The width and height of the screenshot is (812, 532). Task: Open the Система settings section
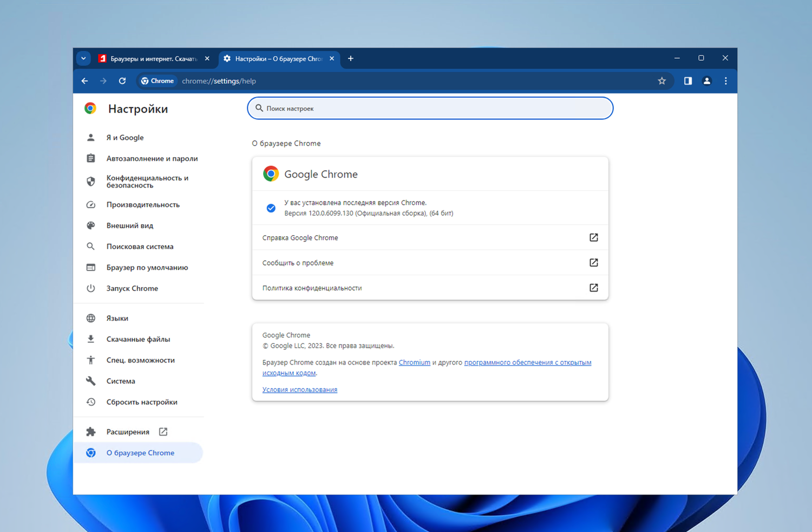coord(138,381)
